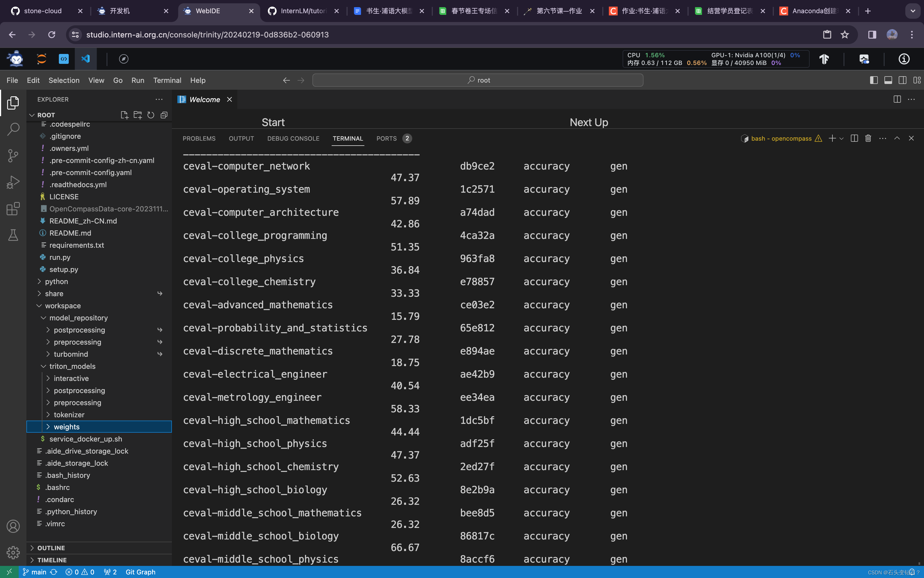Screen dimensions: 924x578
Task: Expand the TIMELINE section
Action: point(52,560)
